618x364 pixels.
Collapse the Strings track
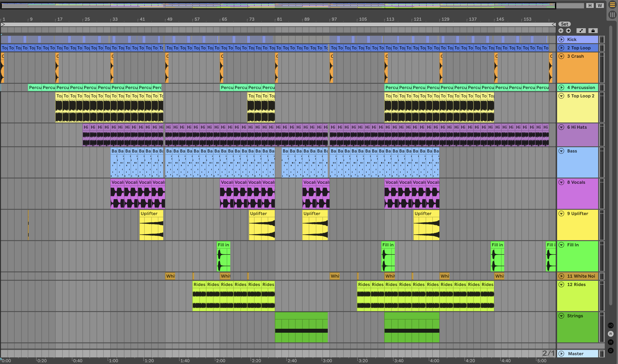tap(561, 316)
